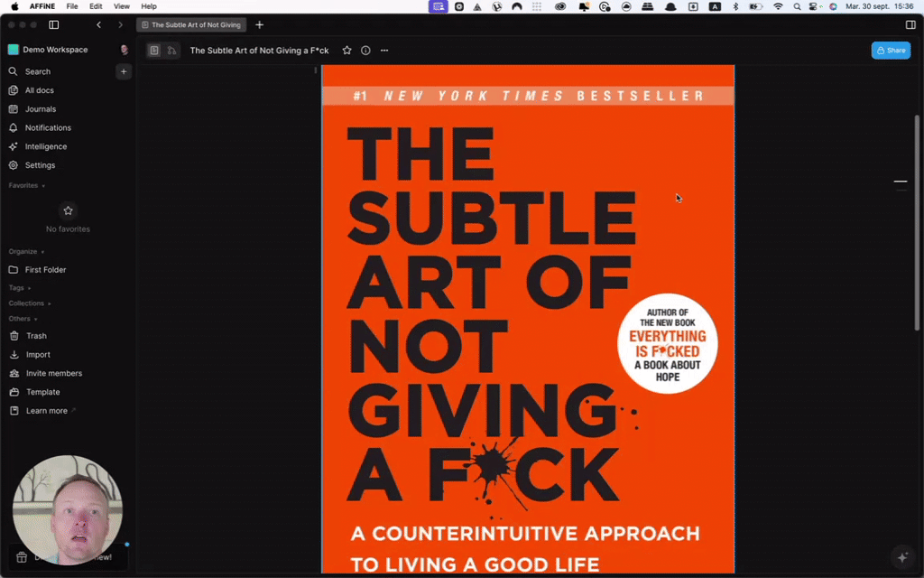This screenshot has height=578, width=924.
Task: Collapse the Others section
Action: [x=23, y=319]
